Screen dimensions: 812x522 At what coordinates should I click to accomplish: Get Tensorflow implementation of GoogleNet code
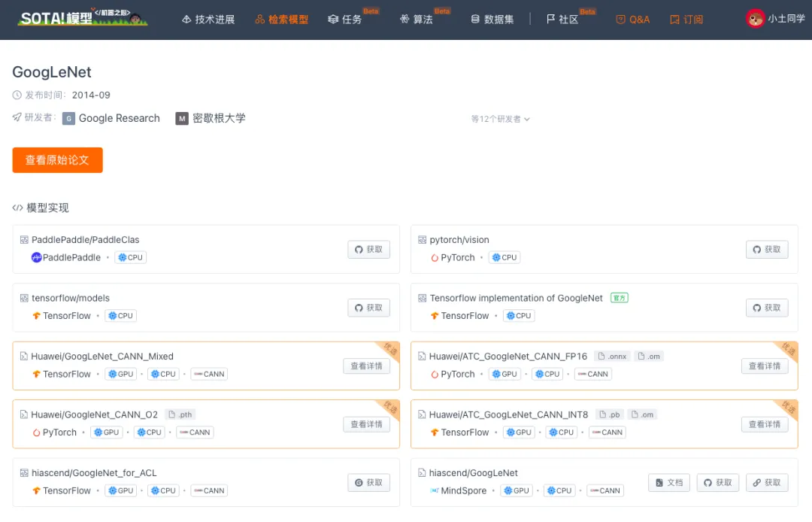coord(767,308)
